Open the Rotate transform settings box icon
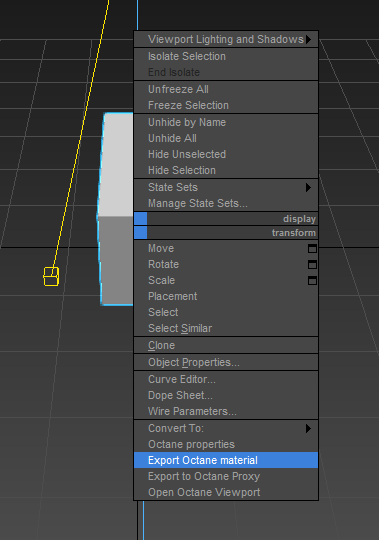379x540 pixels. click(312, 264)
